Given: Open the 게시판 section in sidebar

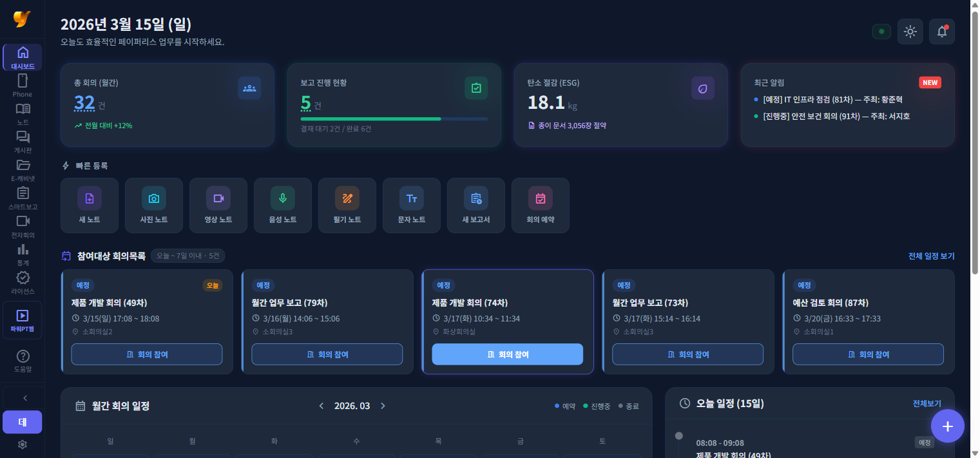Looking at the screenshot, I should 23,142.
